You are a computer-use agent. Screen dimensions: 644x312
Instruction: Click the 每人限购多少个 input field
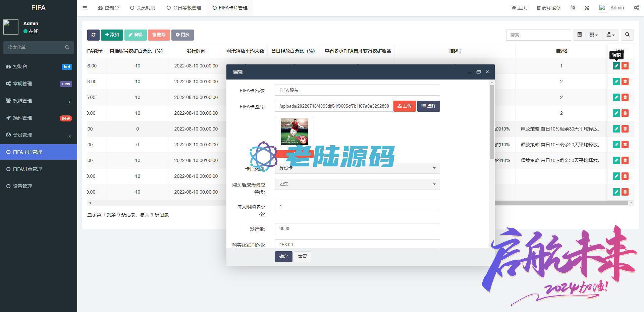coord(357,206)
